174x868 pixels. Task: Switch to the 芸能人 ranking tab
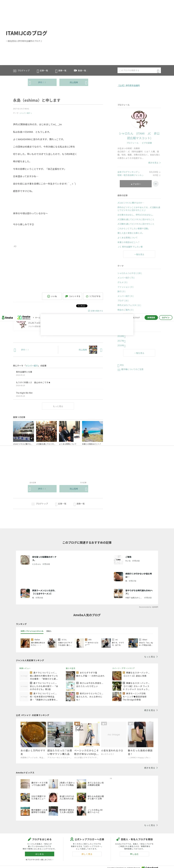[x=49, y=631]
